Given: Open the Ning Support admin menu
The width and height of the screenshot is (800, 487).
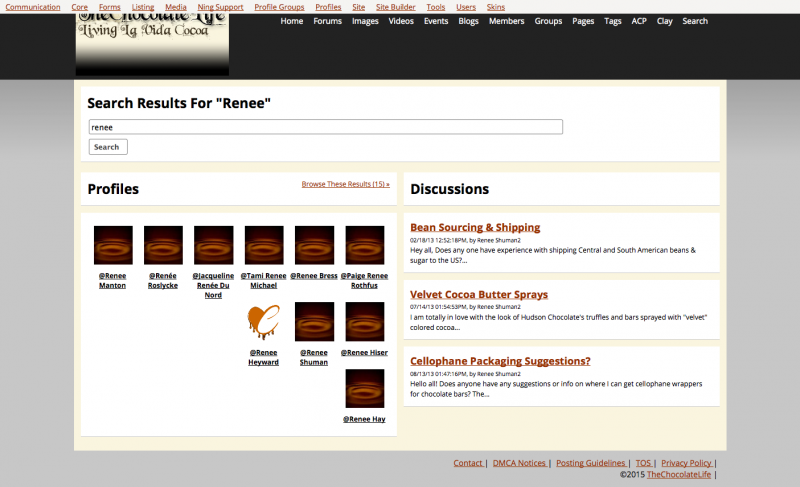Looking at the screenshot, I should pos(220,7).
